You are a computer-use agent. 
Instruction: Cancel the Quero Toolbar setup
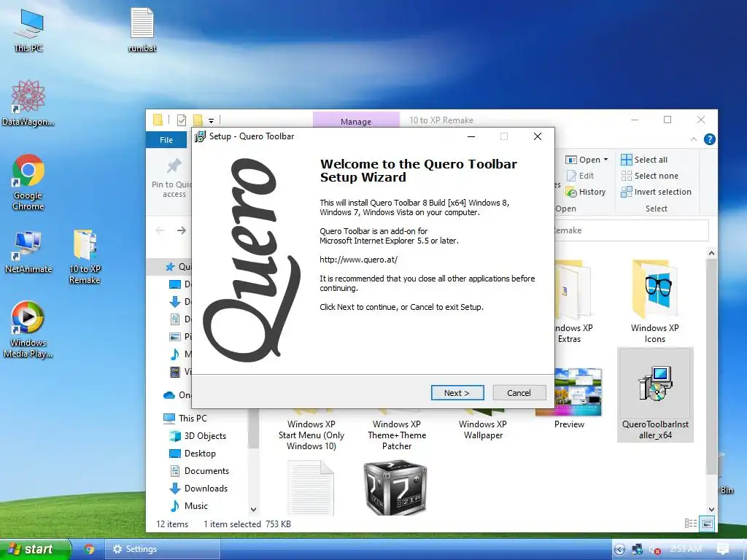pyautogui.click(x=519, y=393)
